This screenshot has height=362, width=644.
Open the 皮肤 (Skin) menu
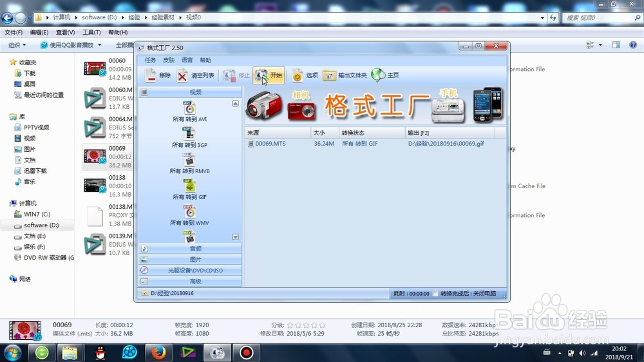coord(169,60)
